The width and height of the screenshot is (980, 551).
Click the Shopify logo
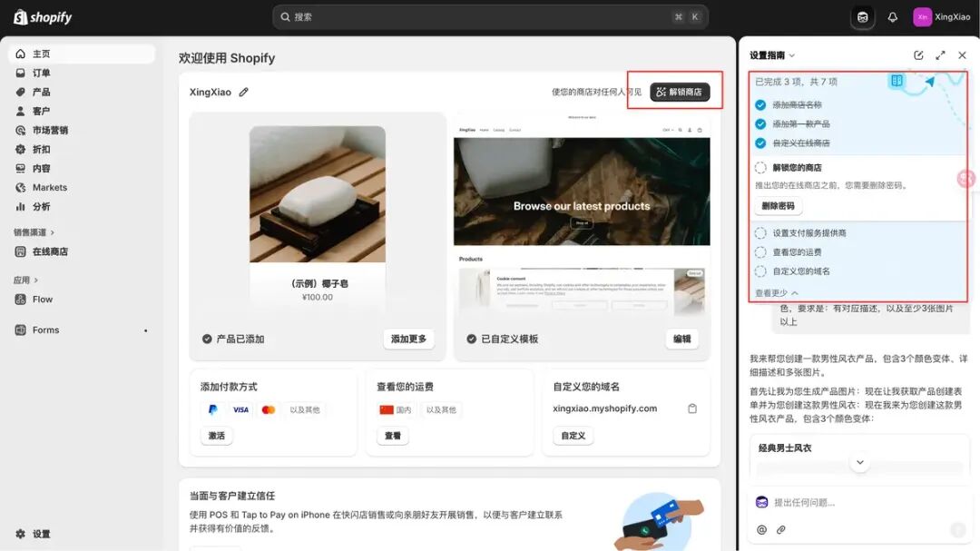[43, 17]
